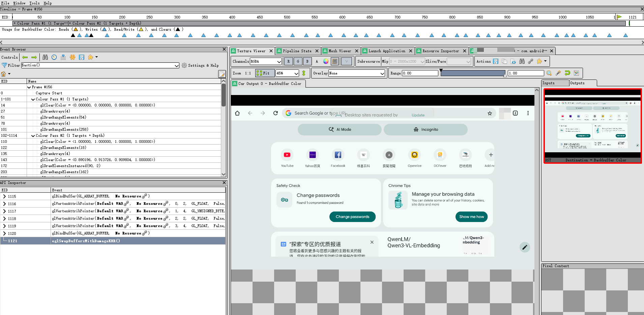
Task: Click the binoculars find icon in Event Browser controls
Action: point(45,57)
